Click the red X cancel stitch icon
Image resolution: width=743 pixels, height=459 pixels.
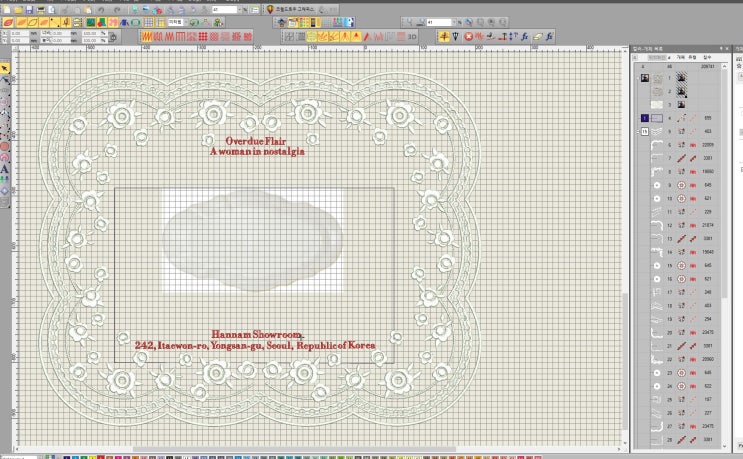coord(469,36)
